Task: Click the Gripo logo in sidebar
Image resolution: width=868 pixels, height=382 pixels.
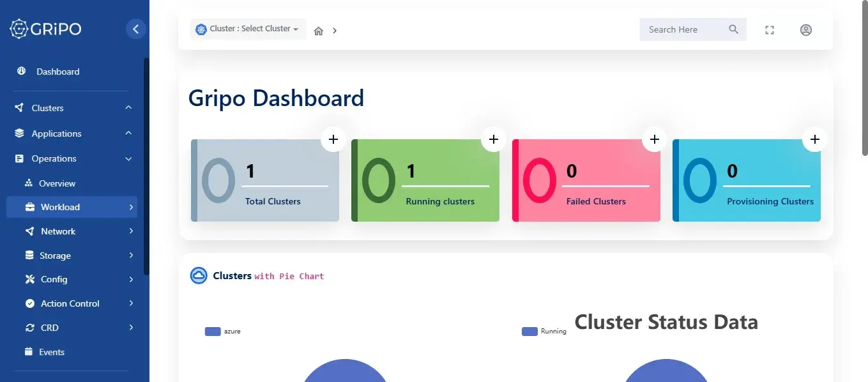Action: pyautogui.click(x=45, y=29)
